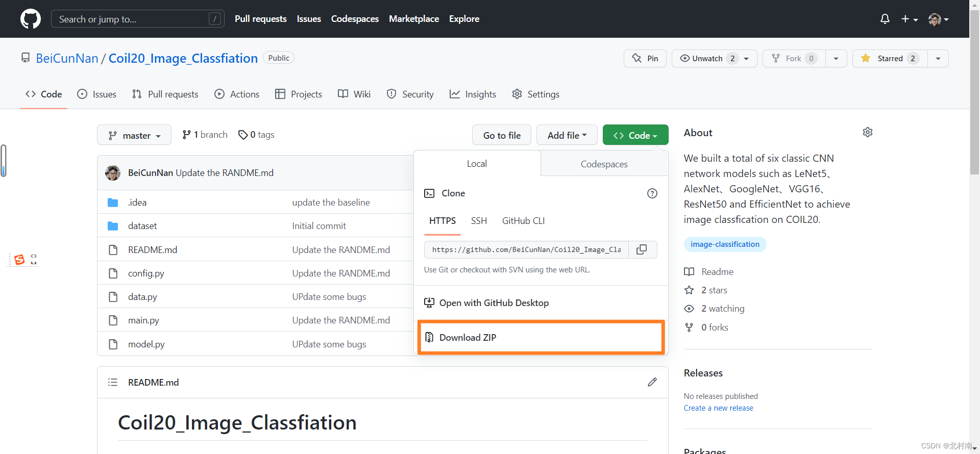
Task: Open model.py file
Action: [146, 344]
